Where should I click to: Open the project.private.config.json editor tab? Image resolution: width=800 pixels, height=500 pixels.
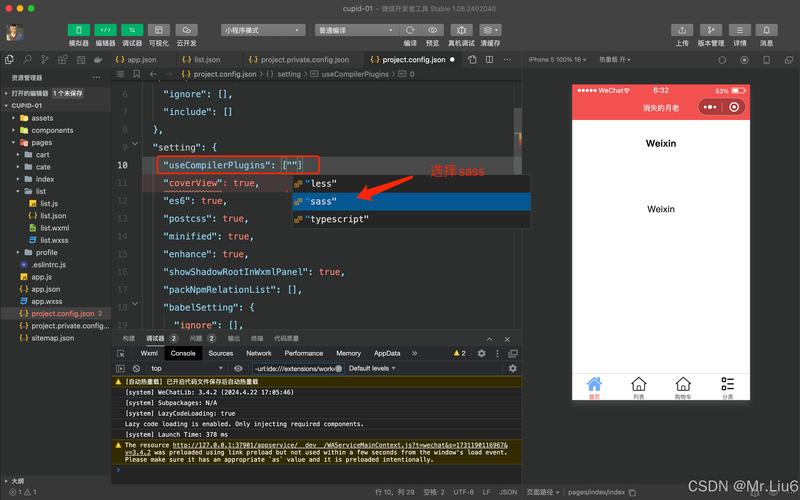[x=303, y=59]
